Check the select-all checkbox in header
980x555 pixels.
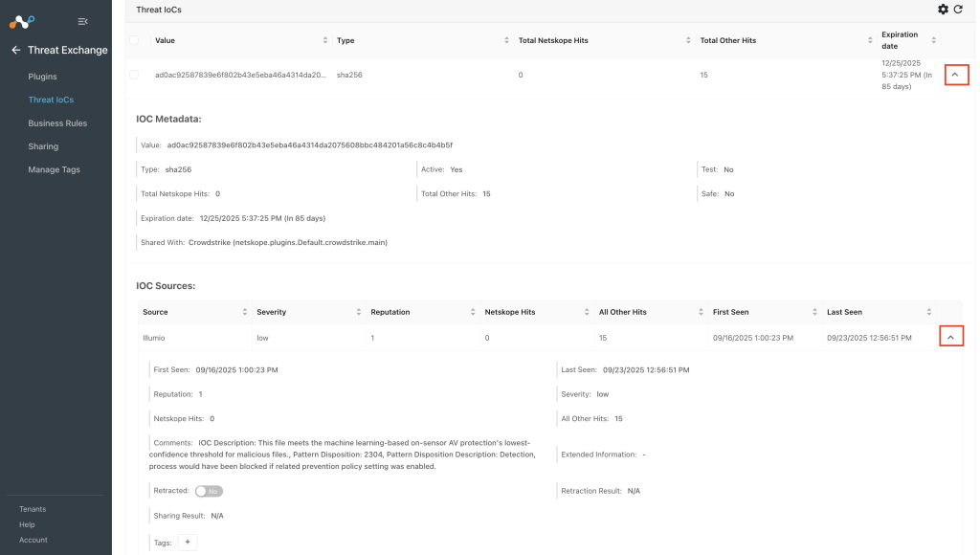click(x=134, y=40)
